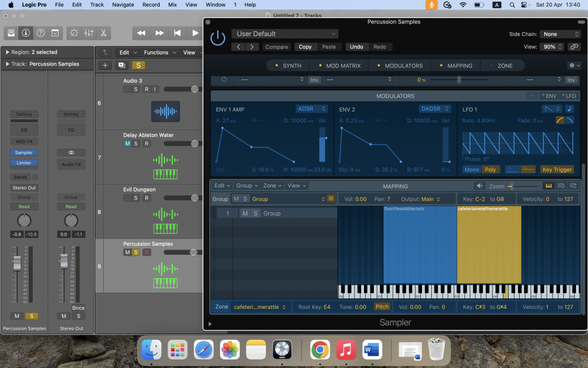Open the LFO 1 waveform dropdown

click(x=552, y=109)
